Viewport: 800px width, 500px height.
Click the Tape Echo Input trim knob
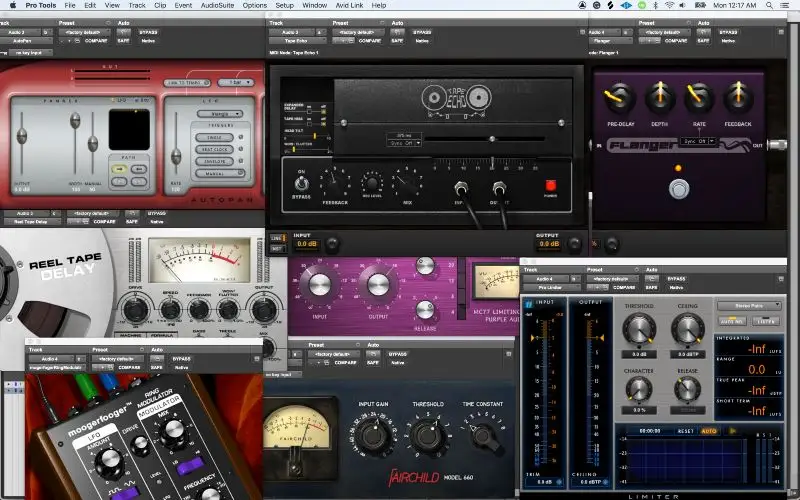point(332,244)
